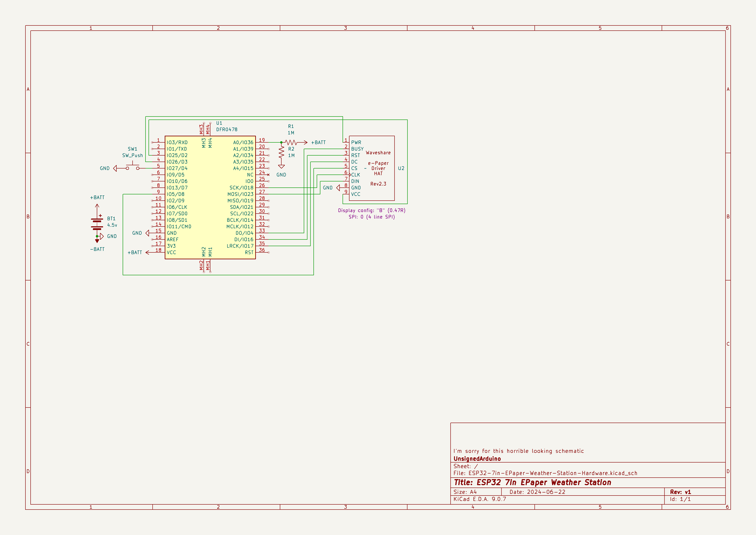Select the DIN pin label on U2
756x535 pixels.
(x=355, y=181)
